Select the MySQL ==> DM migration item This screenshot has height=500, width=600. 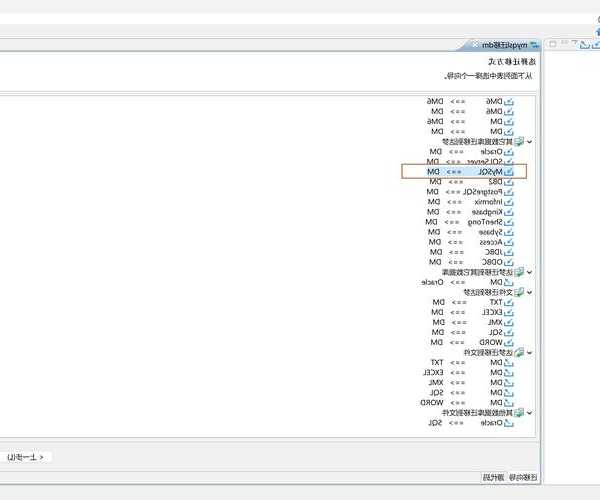tap(470, 172)
